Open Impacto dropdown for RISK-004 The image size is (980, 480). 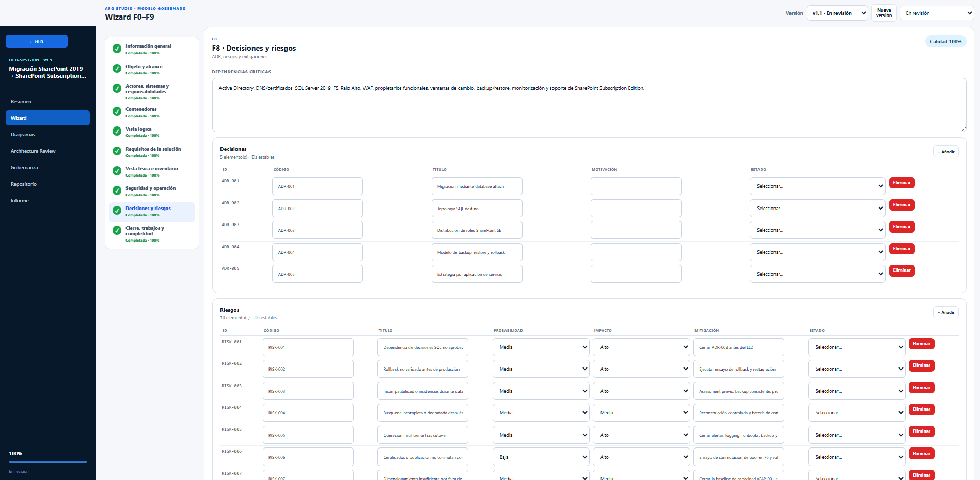click(641, 413)
